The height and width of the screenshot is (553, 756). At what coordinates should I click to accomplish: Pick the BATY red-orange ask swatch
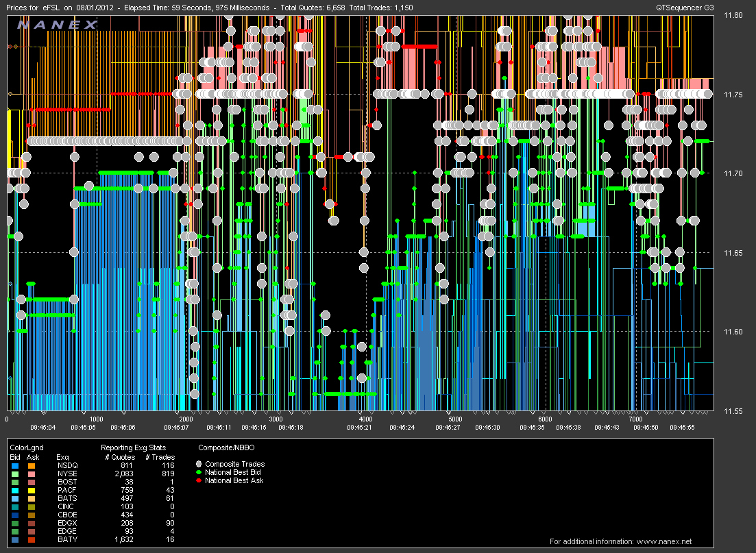tap(31, 539)
